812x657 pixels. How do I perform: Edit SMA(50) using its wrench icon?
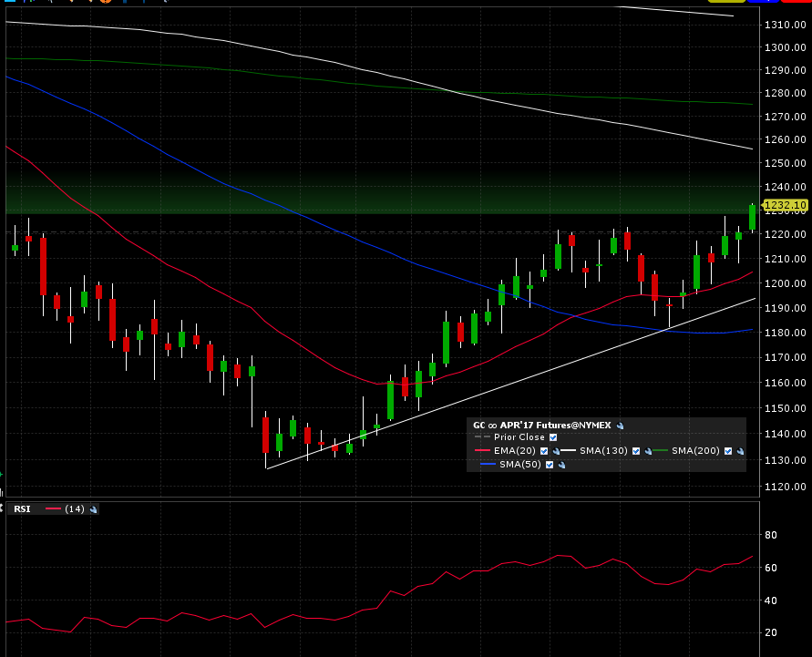click(x=561, y=465)
